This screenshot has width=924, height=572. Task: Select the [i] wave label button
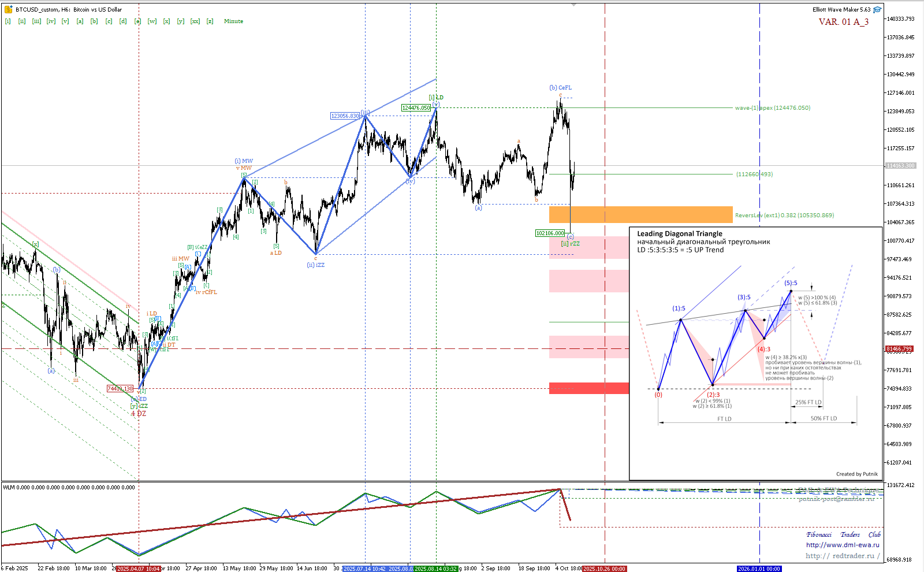[x=8, y=21]
